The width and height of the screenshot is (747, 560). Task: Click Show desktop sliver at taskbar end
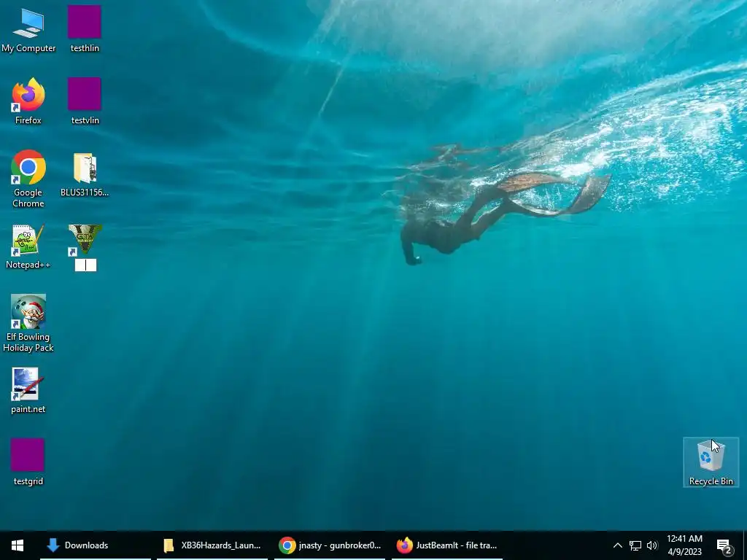coord(745,545)
